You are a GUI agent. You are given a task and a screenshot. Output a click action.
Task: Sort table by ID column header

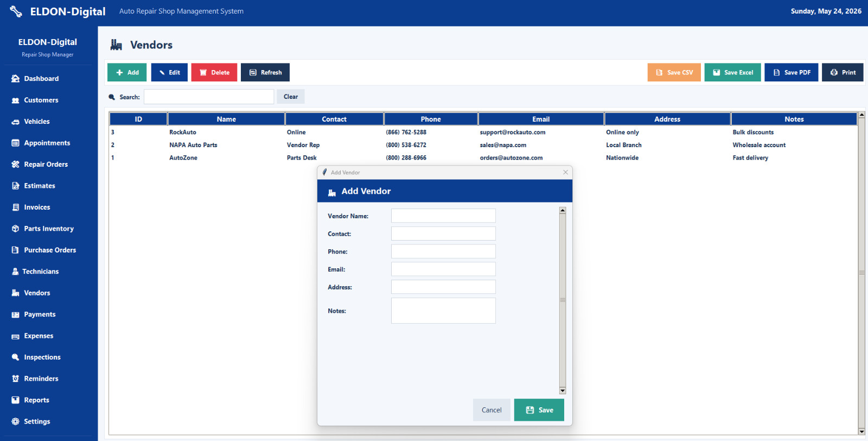coord(138,119)
